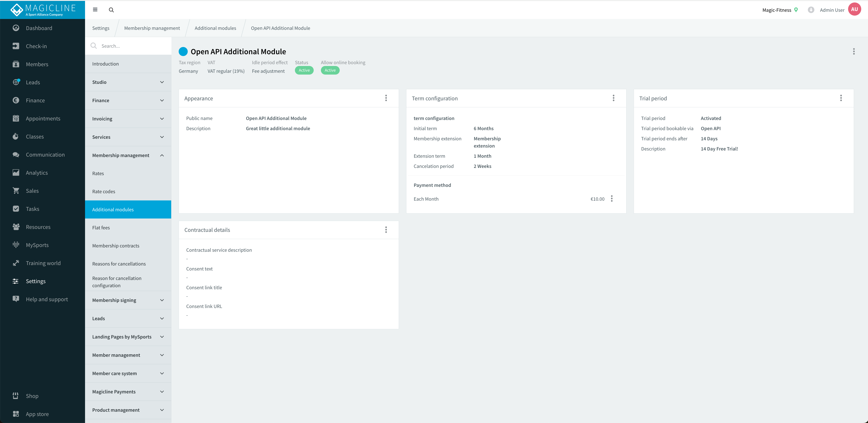Viewport: 868px width, 423px height.
Task: Click the Magic-Fitness location pin icon
Action: [796, 10]
